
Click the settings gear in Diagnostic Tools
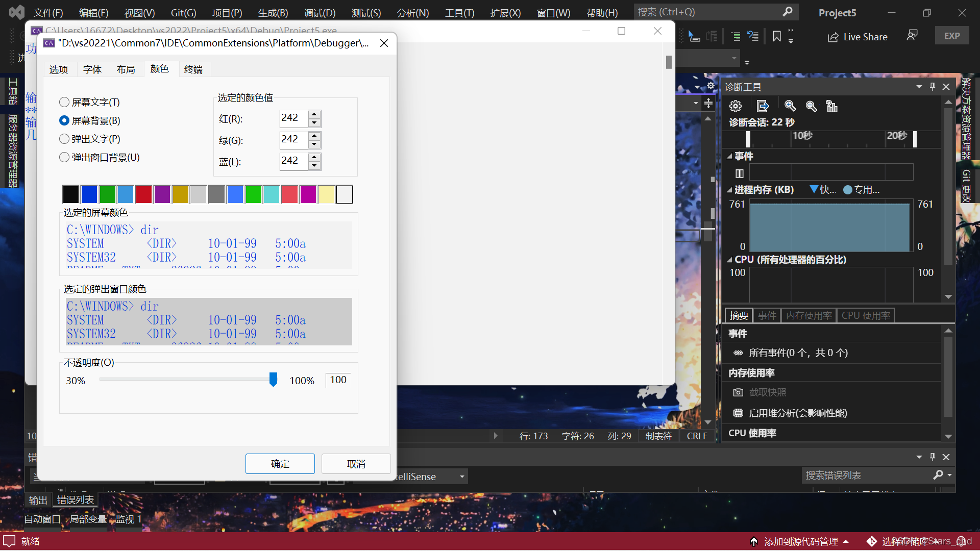coord(736,106)
